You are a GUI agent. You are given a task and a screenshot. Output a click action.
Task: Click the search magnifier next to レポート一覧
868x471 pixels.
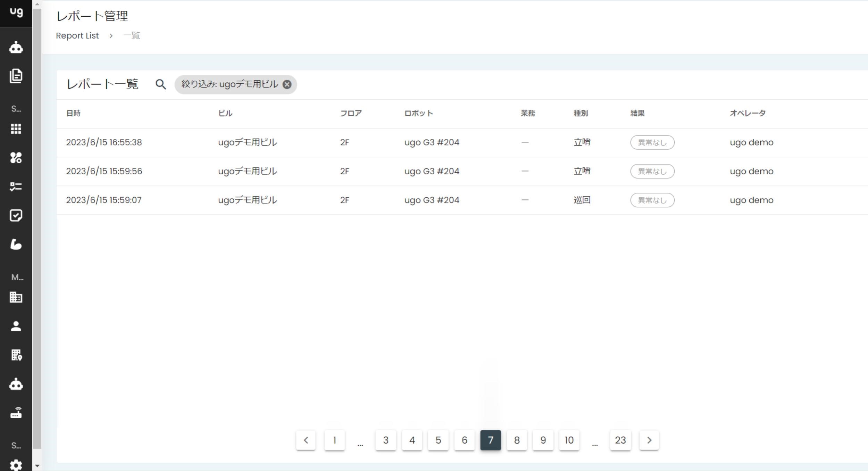[x=161, y=84]
